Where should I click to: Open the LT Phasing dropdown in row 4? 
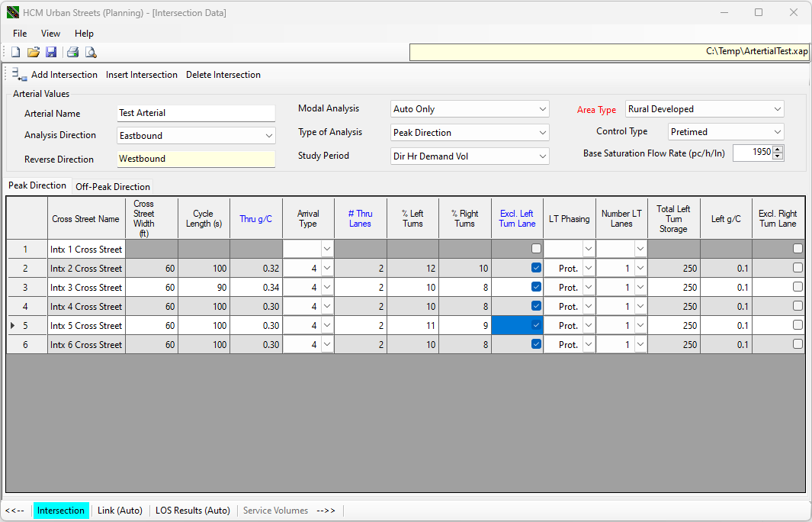pyautogui.click(x=588, y=307)
